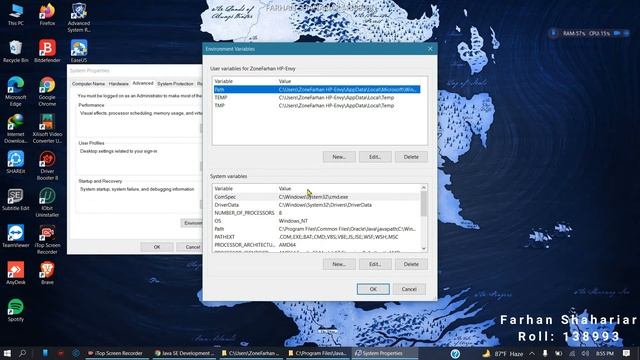Open System Protection tab in System Properties
Viewport: 640px width, 360px height.
point(175,84)
